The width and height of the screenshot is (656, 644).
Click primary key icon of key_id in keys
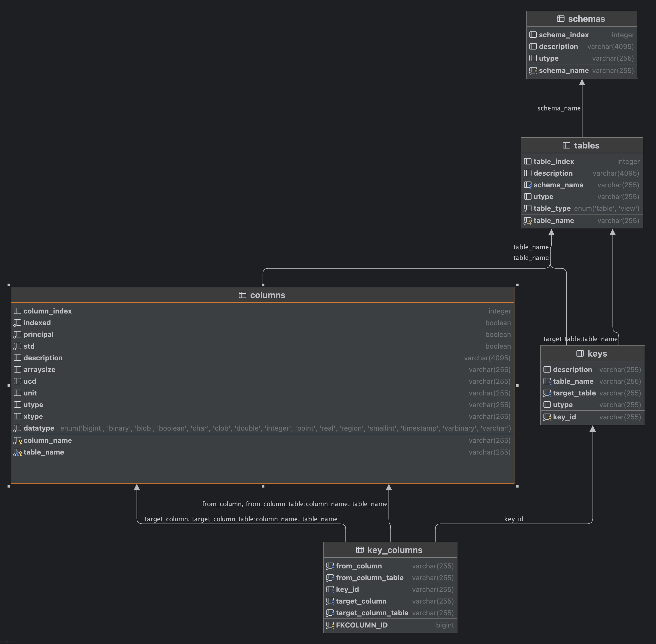[547, 417]
